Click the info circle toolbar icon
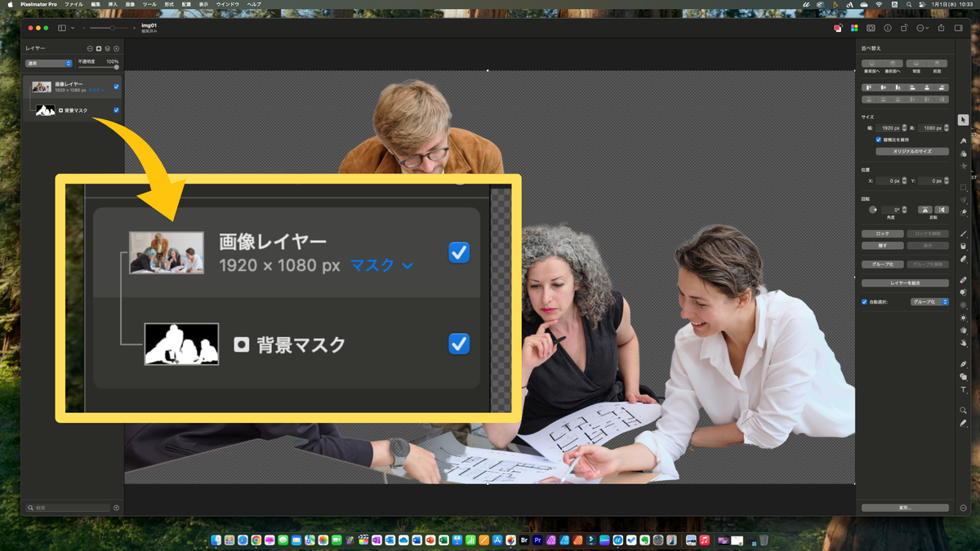This screenshot has height=551, width=980. point(888,28)
